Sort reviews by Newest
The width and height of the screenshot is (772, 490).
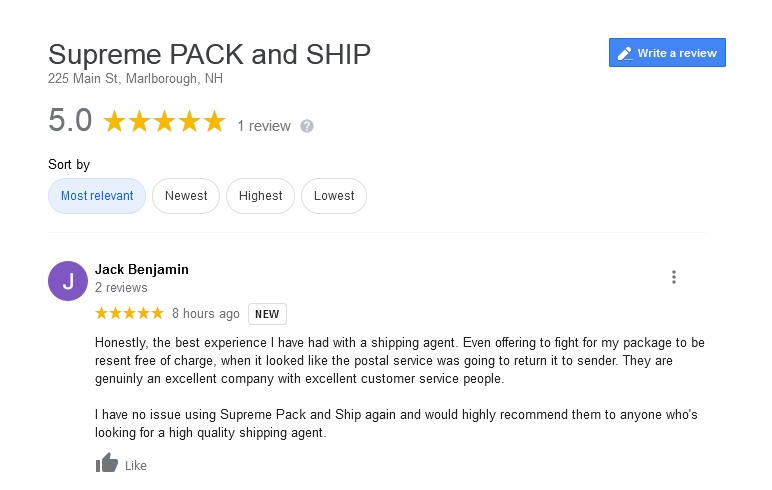coord(186,196)
